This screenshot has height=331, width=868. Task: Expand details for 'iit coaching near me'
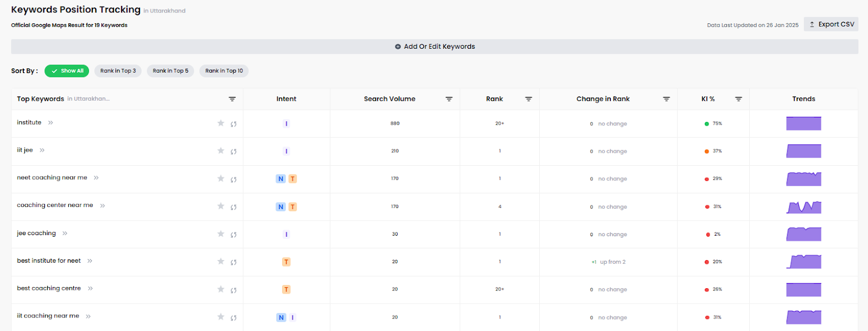click(x=88, y=316)
